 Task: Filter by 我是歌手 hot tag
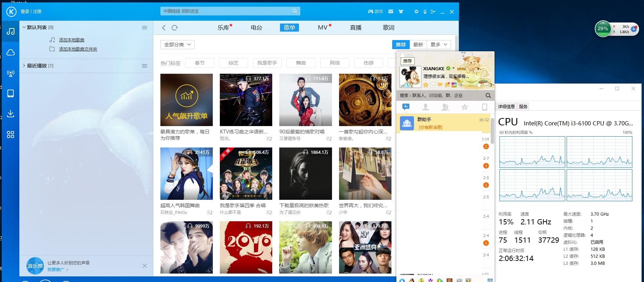(x=267, y=63)
